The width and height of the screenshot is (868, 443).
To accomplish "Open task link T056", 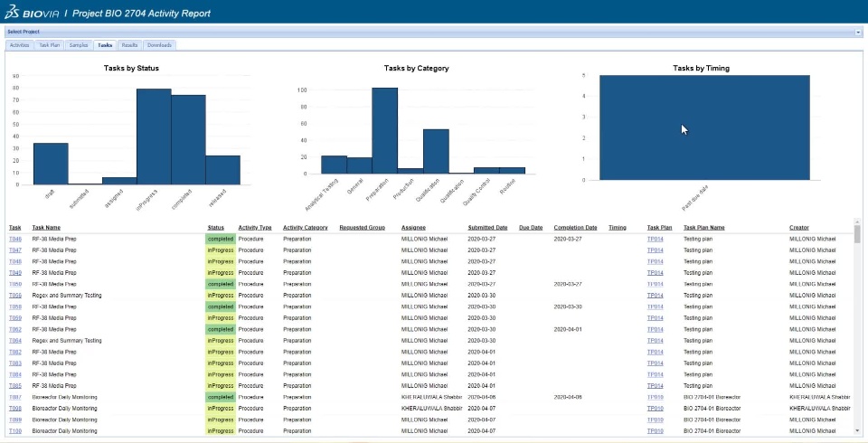I will click(x=15, y=295).
